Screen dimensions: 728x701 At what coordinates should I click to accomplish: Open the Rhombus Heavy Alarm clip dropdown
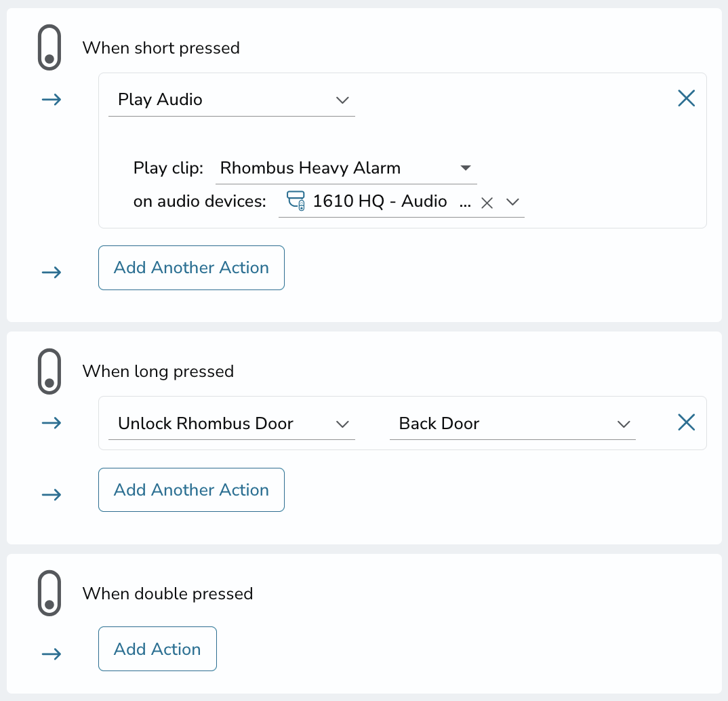pos(346,168)
